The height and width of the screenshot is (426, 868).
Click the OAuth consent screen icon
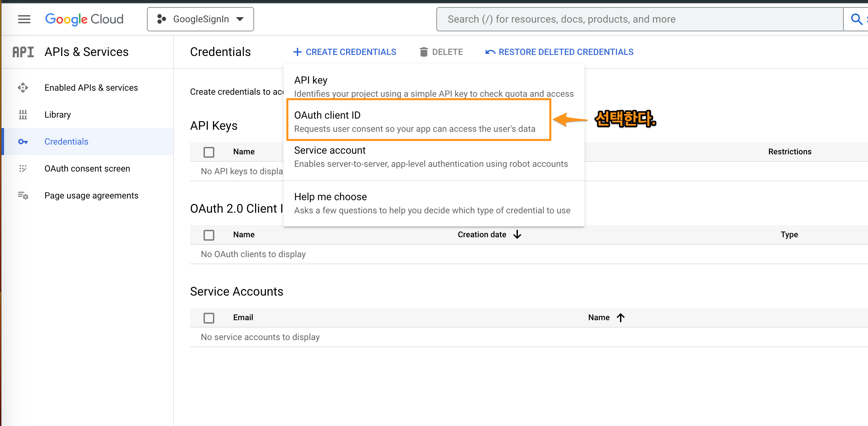click(x=23, y=169)
